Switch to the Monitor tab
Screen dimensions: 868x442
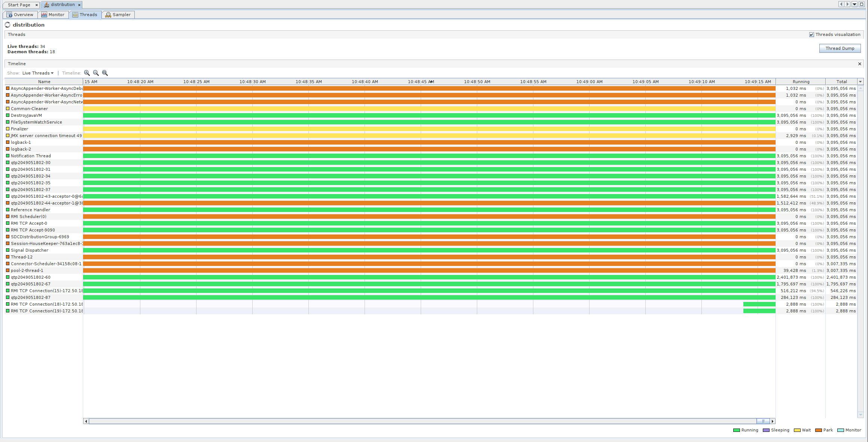[53, 15]
